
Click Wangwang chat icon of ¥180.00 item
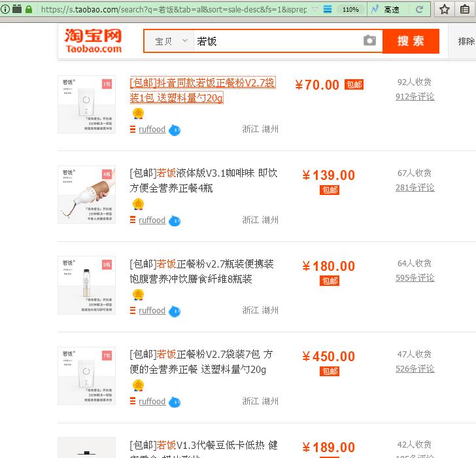[174, 311]
